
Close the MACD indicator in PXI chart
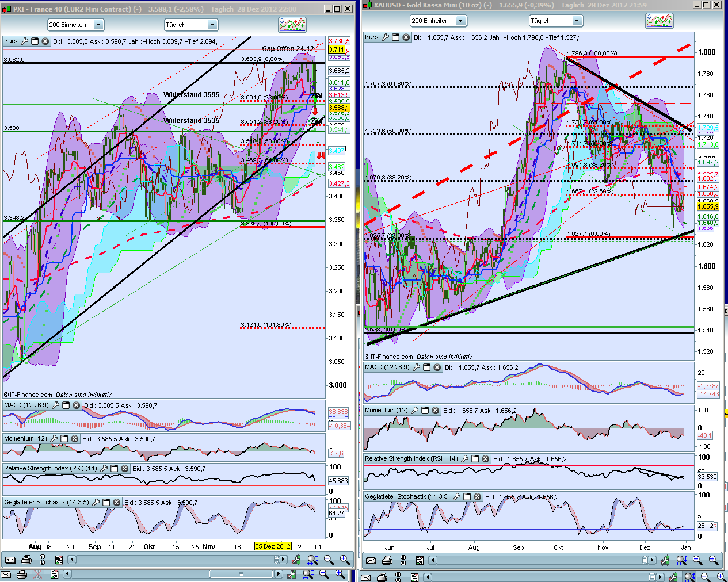click(x=76, y=405)
